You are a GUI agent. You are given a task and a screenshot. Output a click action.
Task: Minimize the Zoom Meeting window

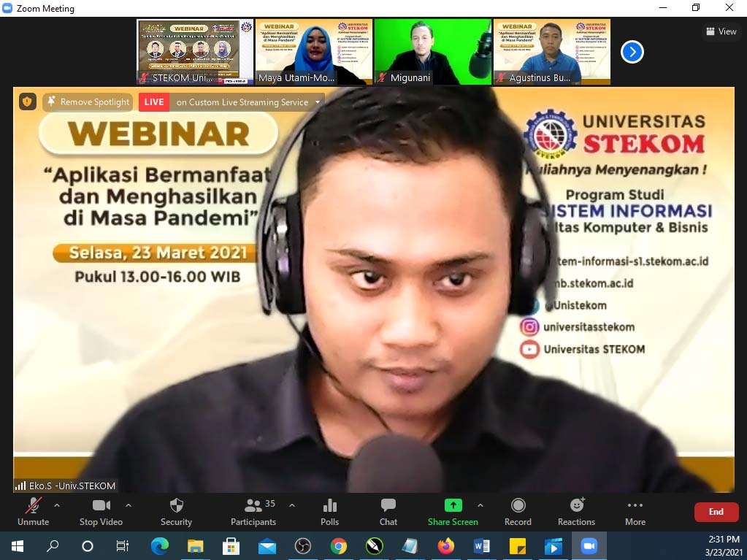click(663, 7)
